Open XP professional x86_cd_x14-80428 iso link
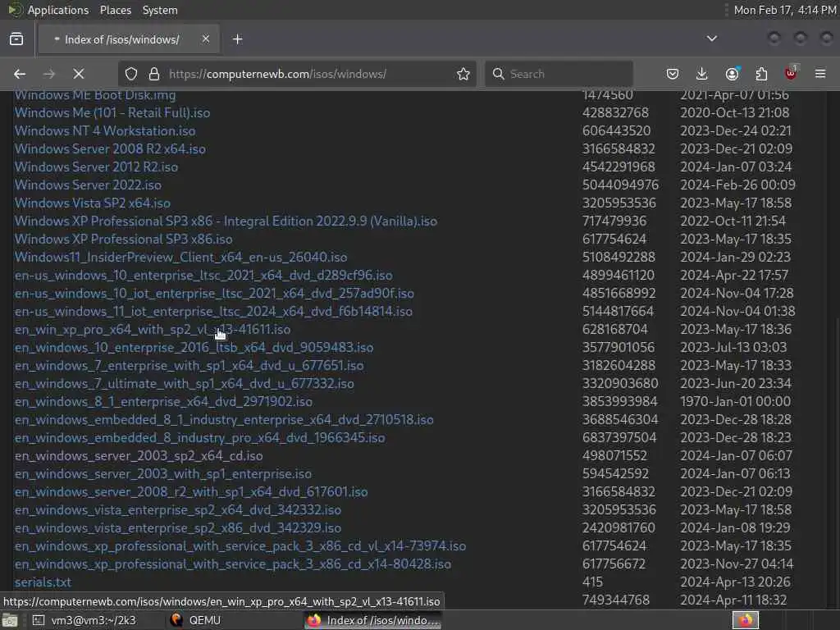The width and height of the screenshot is (840, 630). click(x=232, y=564)
